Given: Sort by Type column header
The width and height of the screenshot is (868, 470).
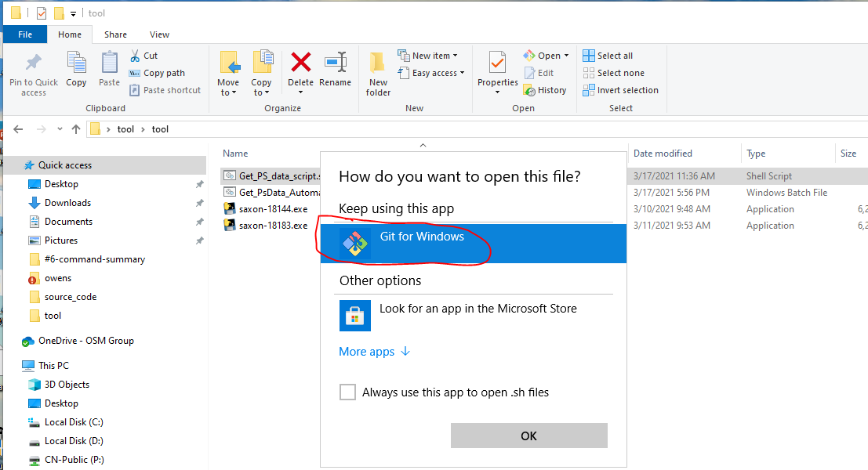Looking at the screenshot, I should [756, 154].
